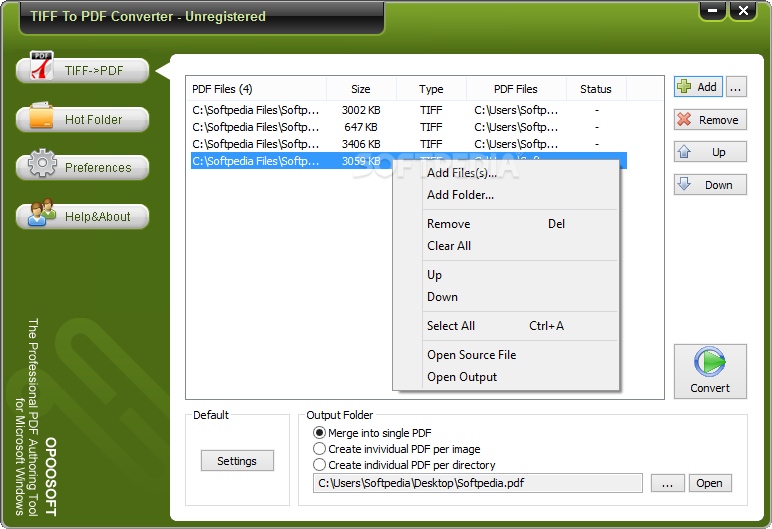Screen dimensions: 772x529
Task: Choose Down in the context menu
Action: pos(506,297)
